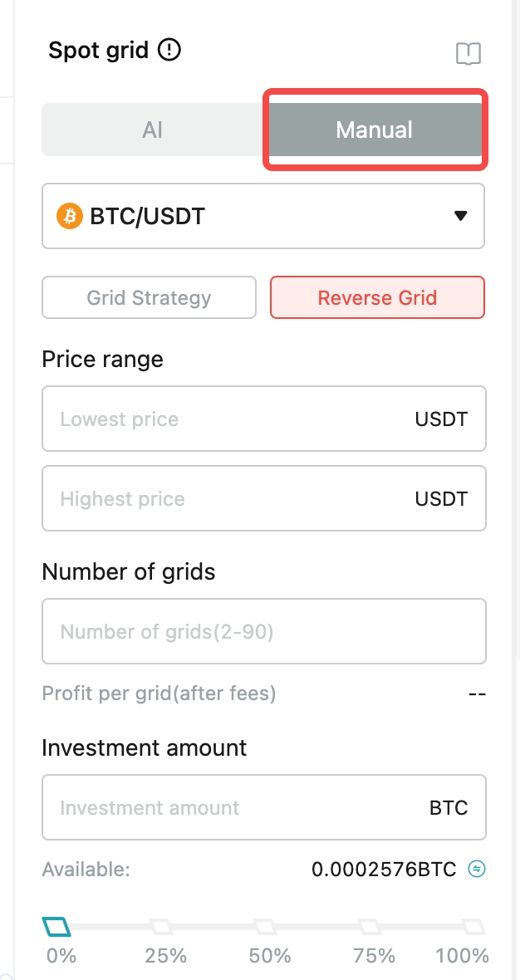Image resolution: width=520 pixels, height=980 pixels.
Task: Select Grid Strategy mode
Action: (x=149, y=297)
